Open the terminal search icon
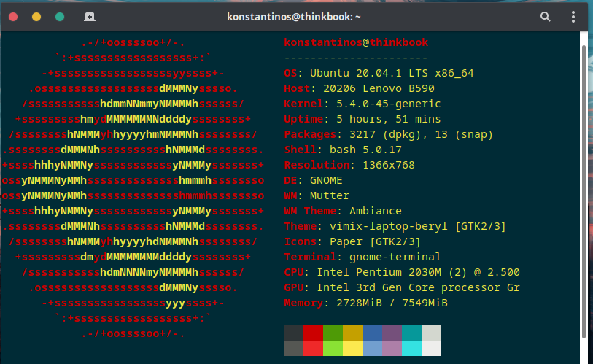Image resolution: width=593 pixels, height=364 pixels. pos(545,17)
